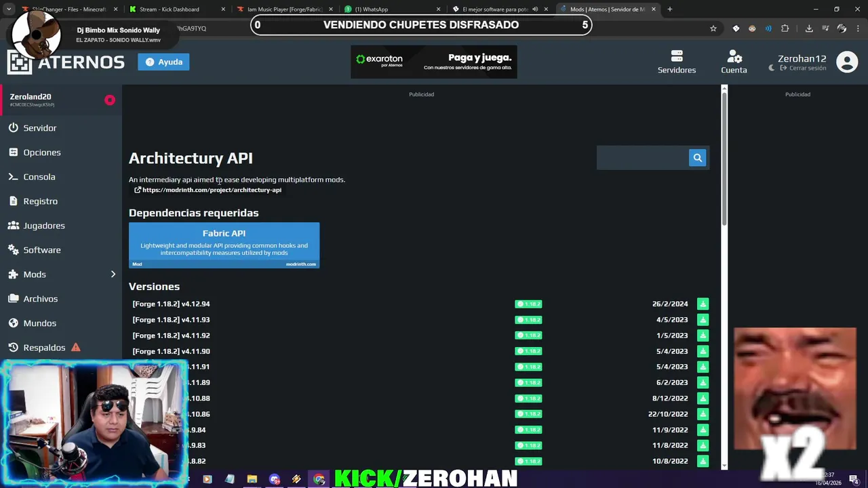
Task: Click in the mod search input field
Action: pyautogui.click(x=642, y=158)
